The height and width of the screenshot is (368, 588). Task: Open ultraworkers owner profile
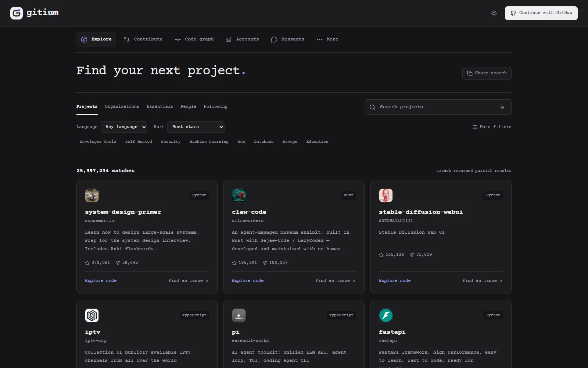coord(248,221)
